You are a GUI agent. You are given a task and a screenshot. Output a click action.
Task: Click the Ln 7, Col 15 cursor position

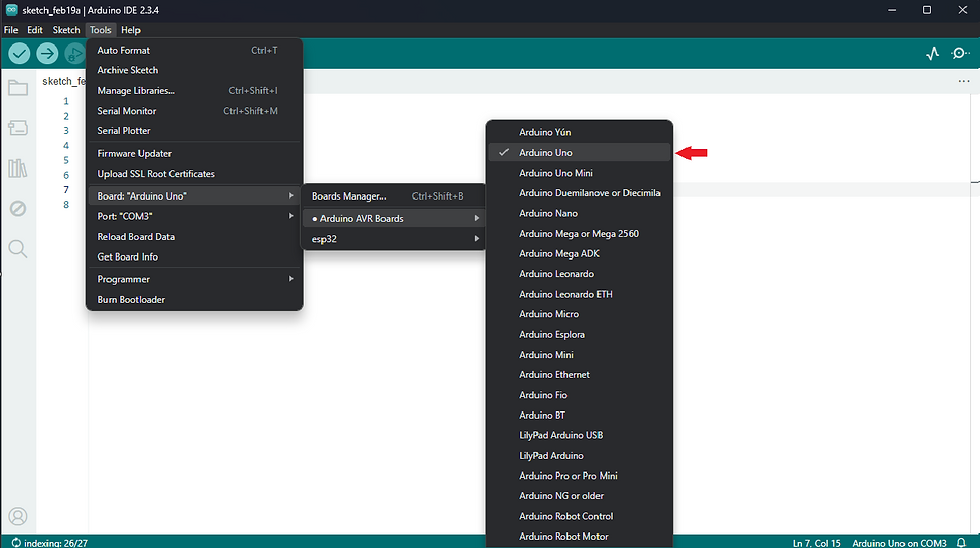(x=816, y=543)
